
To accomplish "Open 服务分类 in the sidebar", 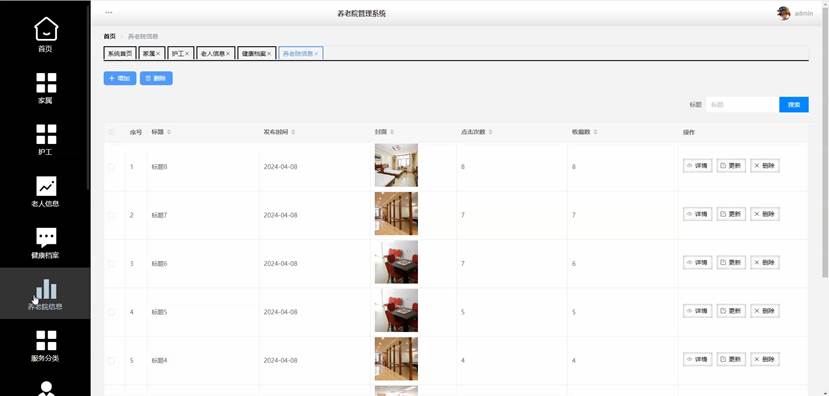I will click(45, 346).
